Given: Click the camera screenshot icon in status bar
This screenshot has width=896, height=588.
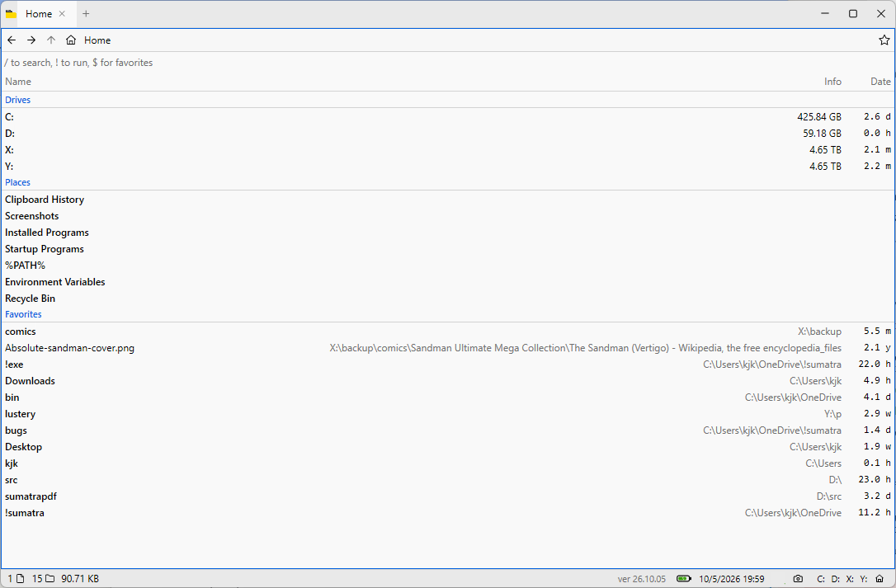Looking at the screenshot, I should point(799,579).
